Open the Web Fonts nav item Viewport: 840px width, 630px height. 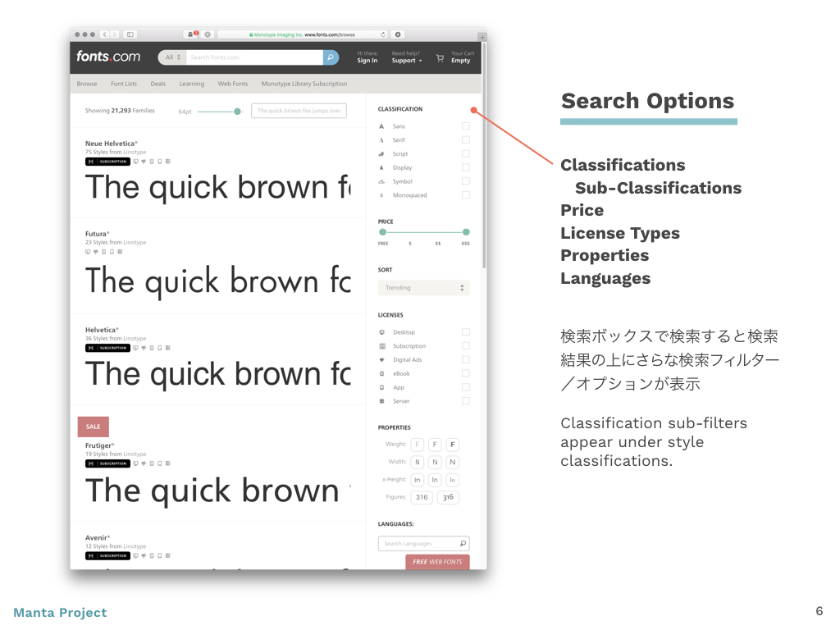(233, 84)
